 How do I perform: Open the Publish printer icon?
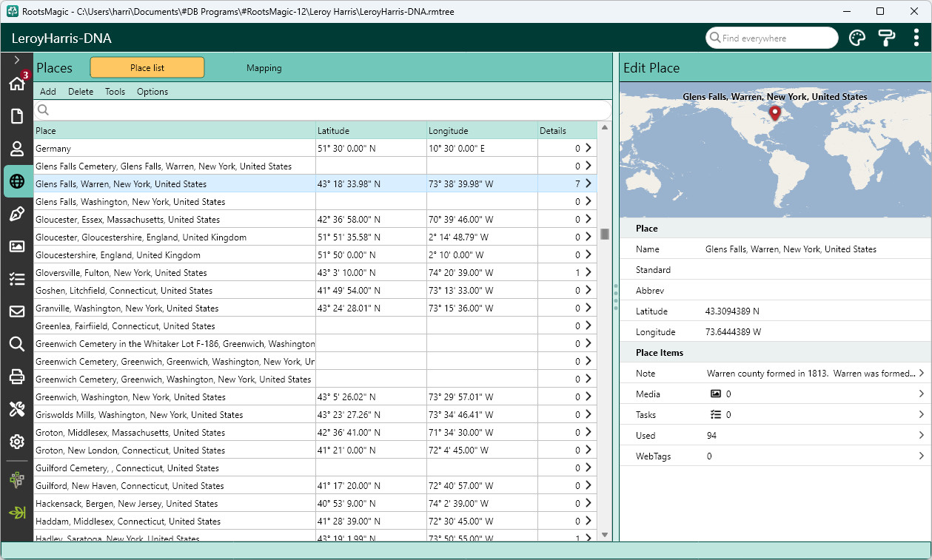pos(17,377)
